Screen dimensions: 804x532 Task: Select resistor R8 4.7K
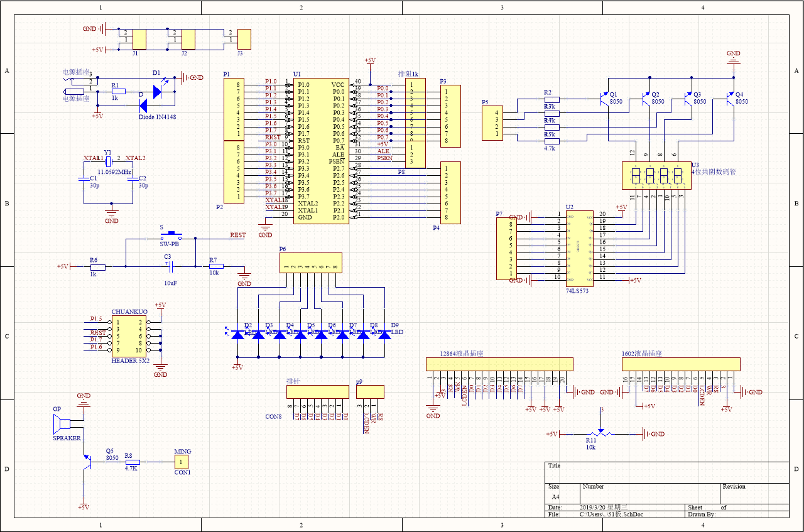click(x=132, y=462)
